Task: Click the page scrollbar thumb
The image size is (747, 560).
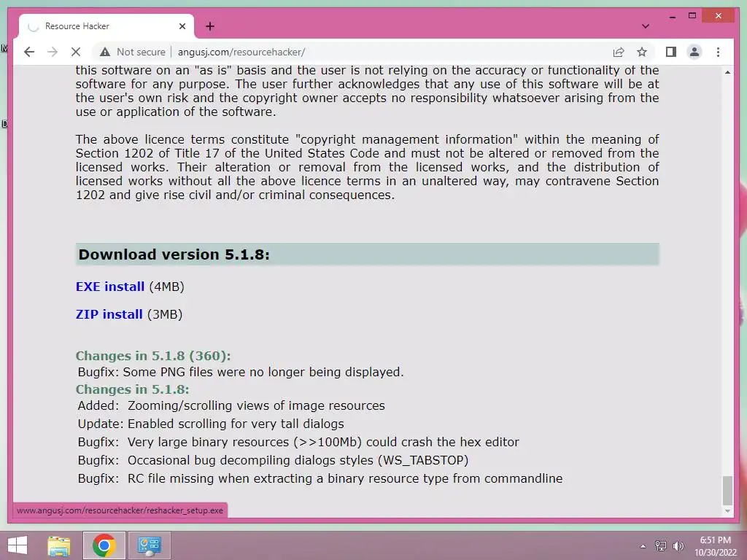Action: point(727,490)
